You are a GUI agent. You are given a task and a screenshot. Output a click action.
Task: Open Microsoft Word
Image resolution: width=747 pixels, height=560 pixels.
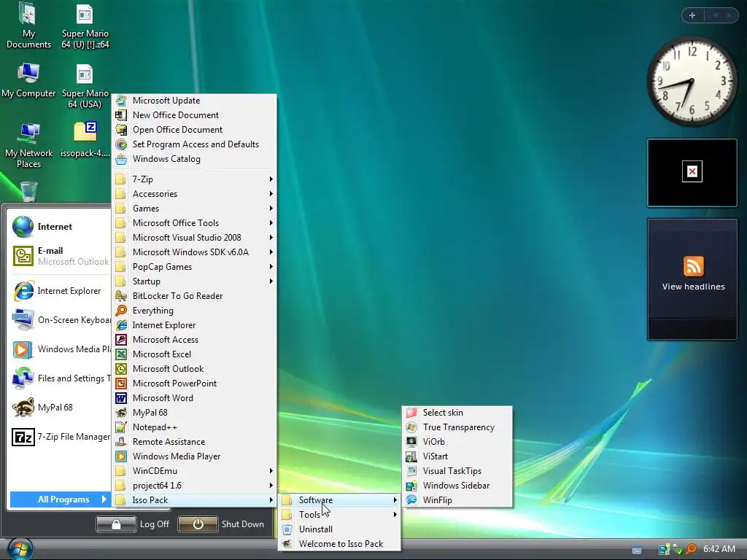194,397
